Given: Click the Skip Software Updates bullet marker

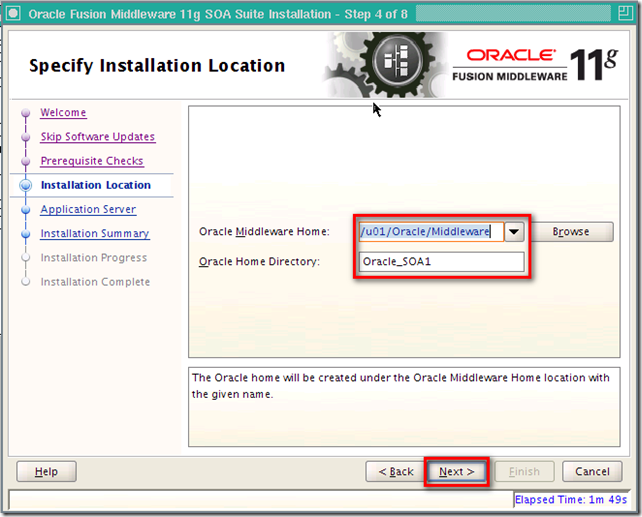Looking at the screenshot, I should 25,137.
